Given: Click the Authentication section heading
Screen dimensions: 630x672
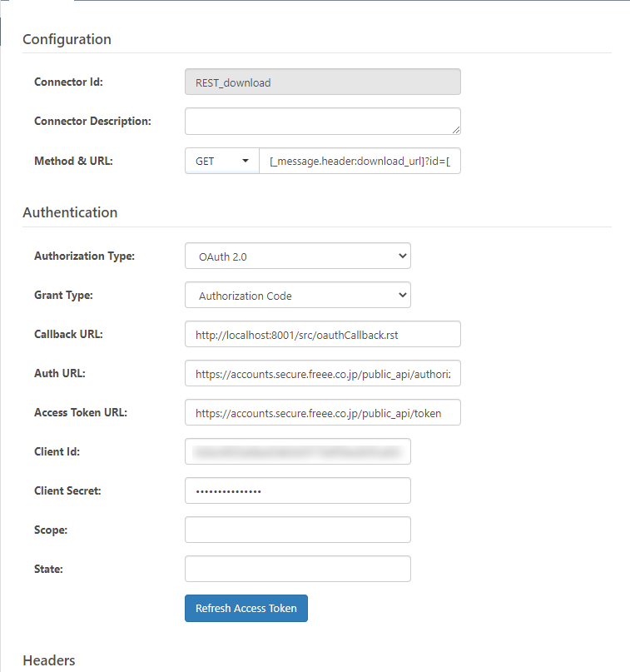Looking at the screenshot, I should [x=70, y=212].
